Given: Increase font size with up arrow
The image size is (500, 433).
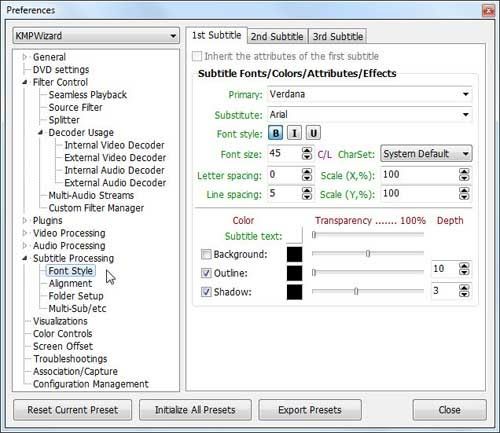Looking at the screenshot, I should [307, 150].
